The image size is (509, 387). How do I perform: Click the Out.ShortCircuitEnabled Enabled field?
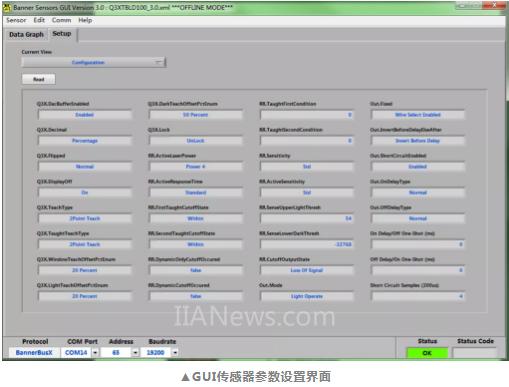click(x=417, y=166)
